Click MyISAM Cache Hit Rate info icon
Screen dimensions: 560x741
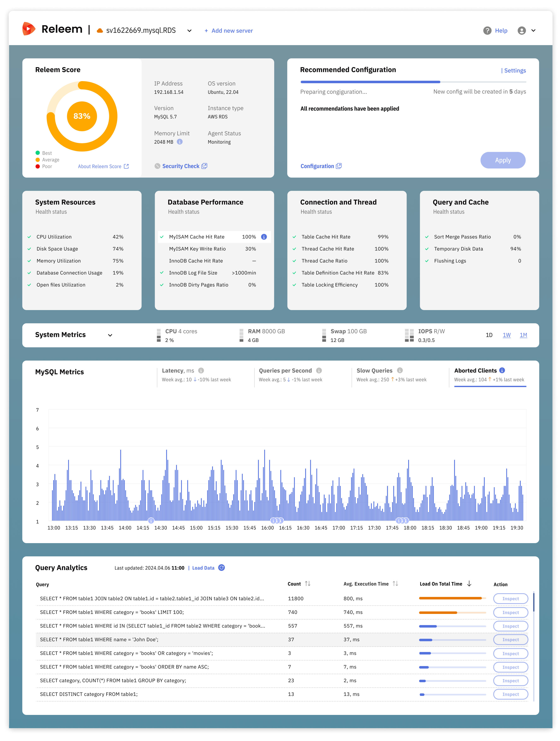click(x=264, y=237)
